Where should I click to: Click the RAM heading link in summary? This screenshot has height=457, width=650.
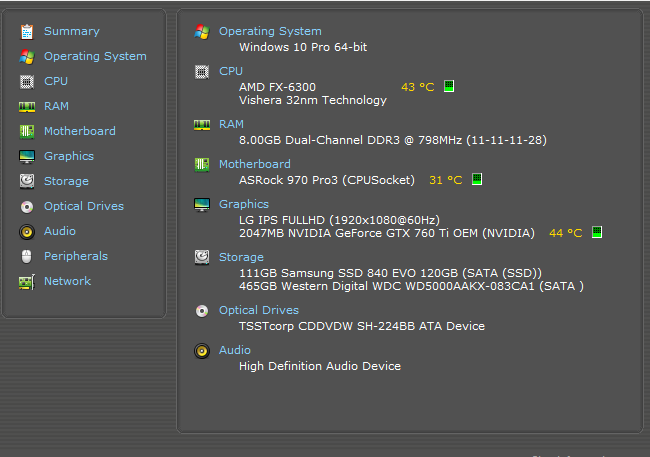(231, 124)
